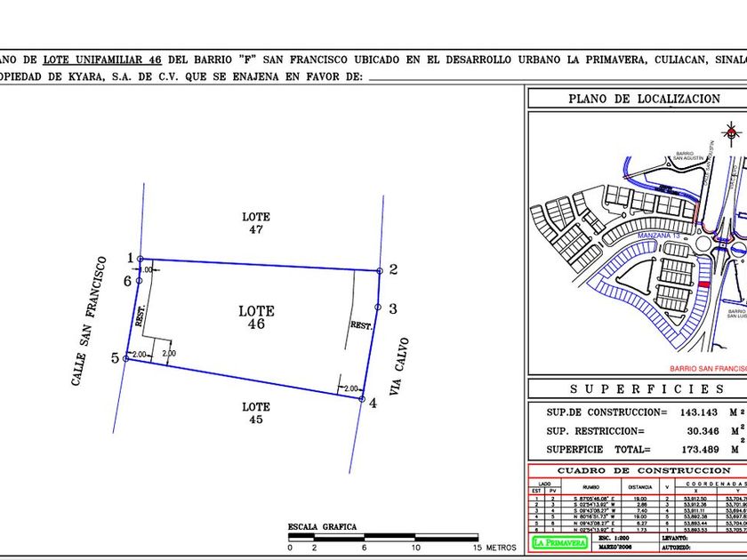The height and width of the screenshot is (560, 747).
Task: Click X coordinate '53,912.50'
Action: click(x=695, y=499)
